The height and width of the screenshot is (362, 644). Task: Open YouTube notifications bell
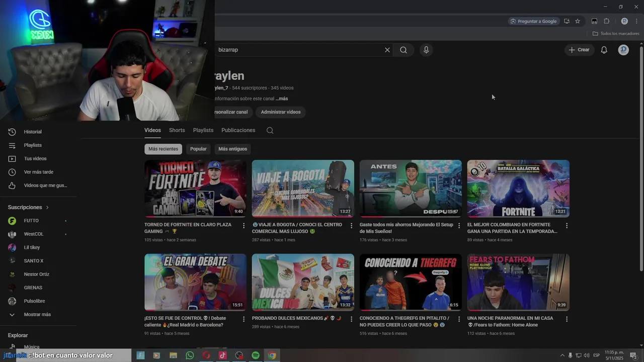tap(604, 50)
